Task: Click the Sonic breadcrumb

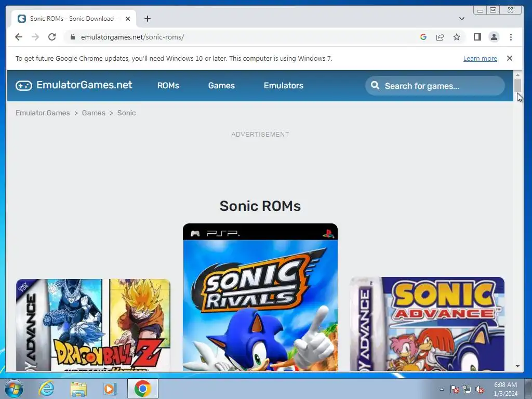Action: 127,113
